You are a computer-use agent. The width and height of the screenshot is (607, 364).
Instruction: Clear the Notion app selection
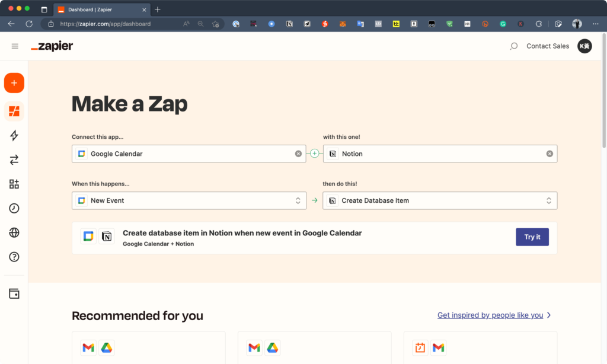(x=550, y=154)
